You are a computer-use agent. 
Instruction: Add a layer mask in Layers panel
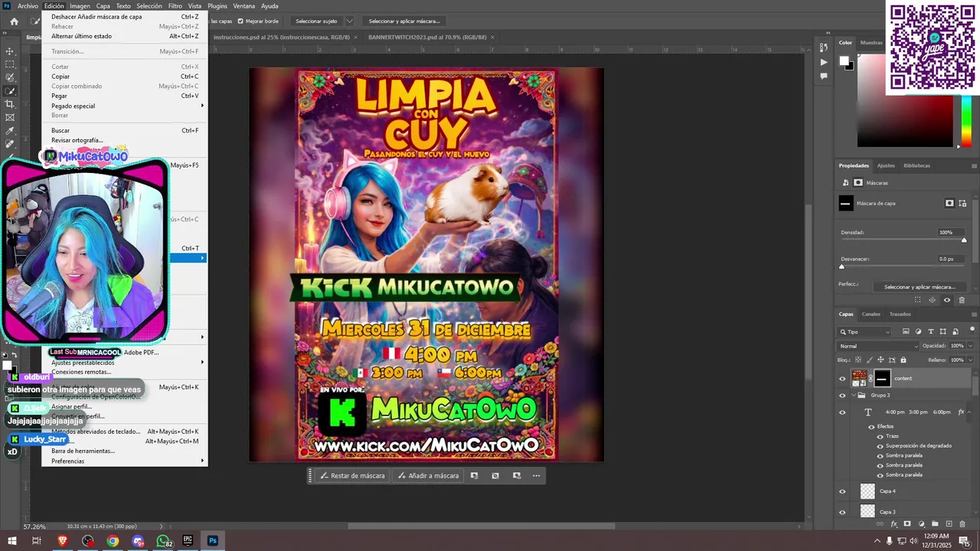point(907,524)
